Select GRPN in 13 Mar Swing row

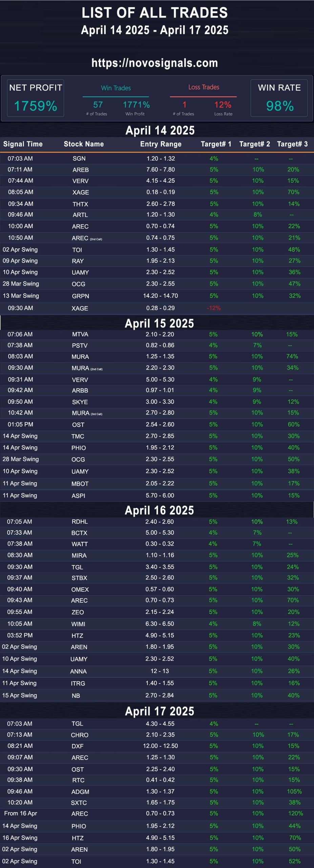[x=80, y=296]
